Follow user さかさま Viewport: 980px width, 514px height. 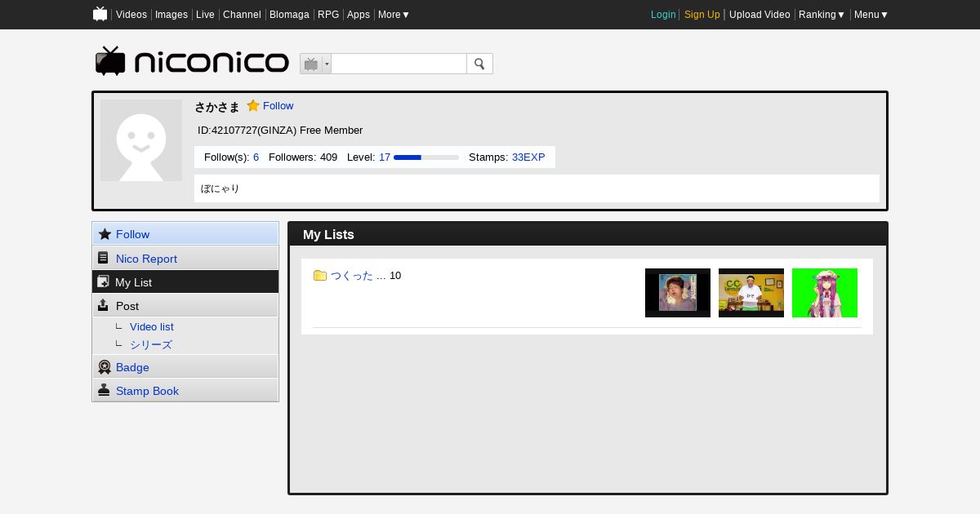(278, 105)
